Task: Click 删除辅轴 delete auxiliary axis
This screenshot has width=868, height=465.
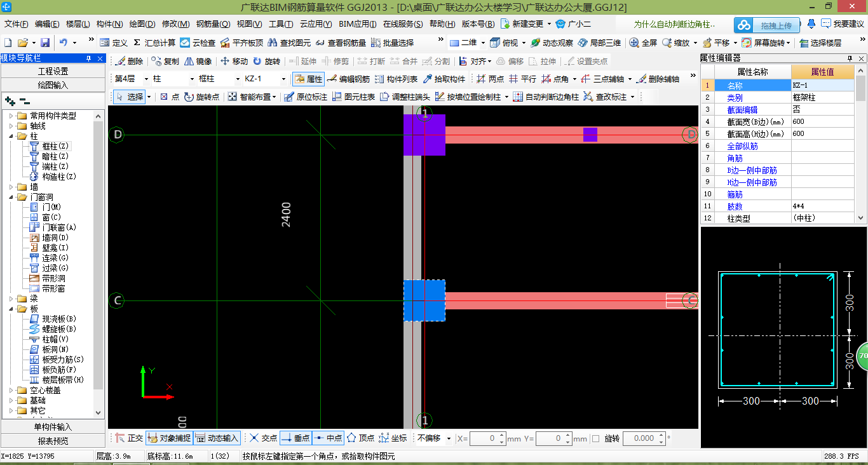Action: pyautogui.click(x=658, y=79)
